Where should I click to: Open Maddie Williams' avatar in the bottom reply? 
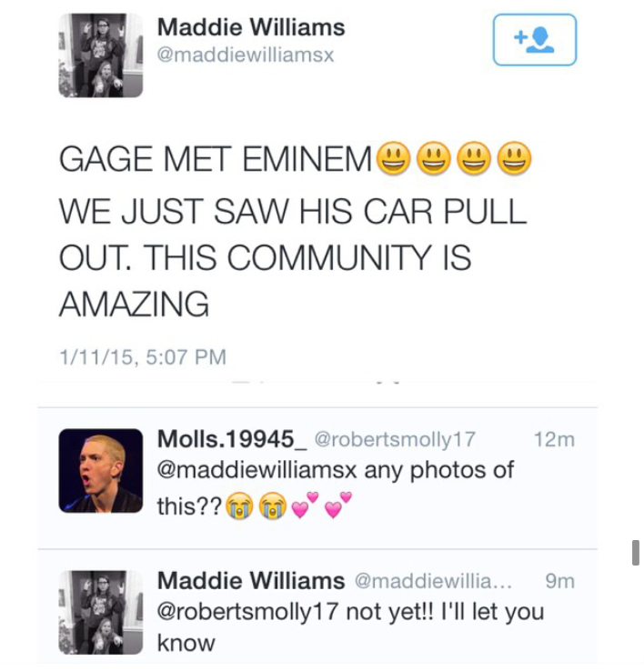pyautogui.click(x=101, y=612)
